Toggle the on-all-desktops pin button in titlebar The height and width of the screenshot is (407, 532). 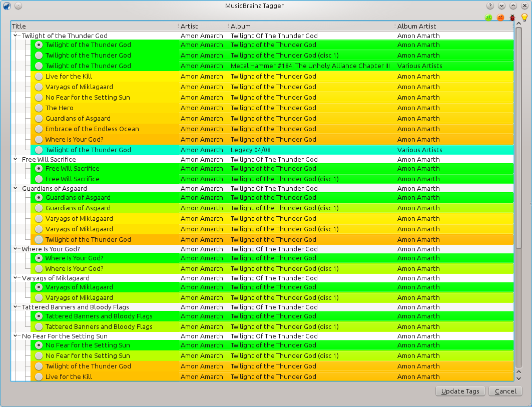pos(19,6)
